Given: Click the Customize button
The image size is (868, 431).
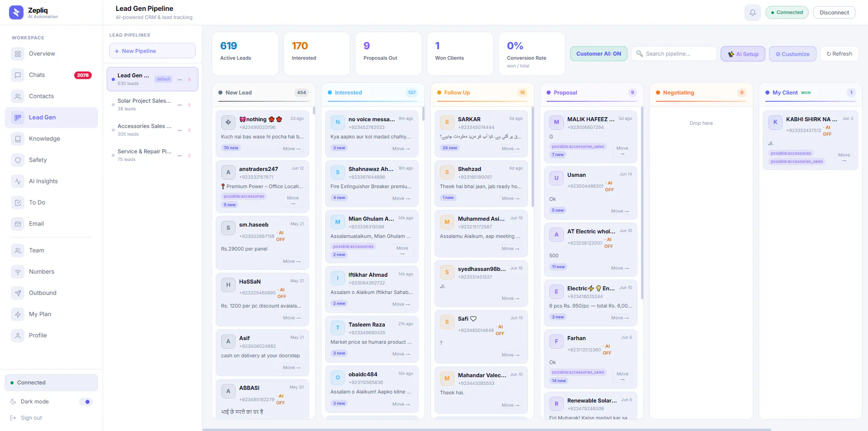Looking at the screenshot, I should [x=793, y=54].
